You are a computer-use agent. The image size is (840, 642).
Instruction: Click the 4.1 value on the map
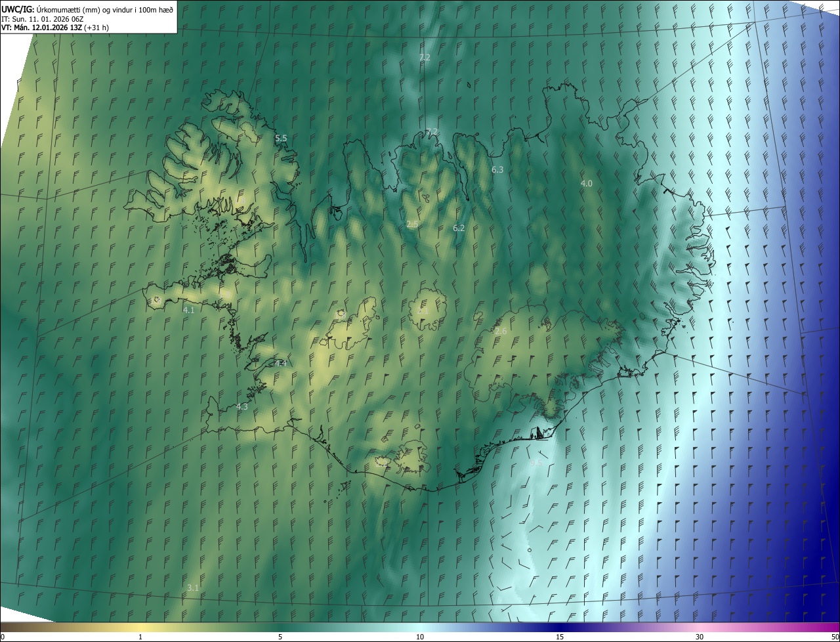click(189, 310)
